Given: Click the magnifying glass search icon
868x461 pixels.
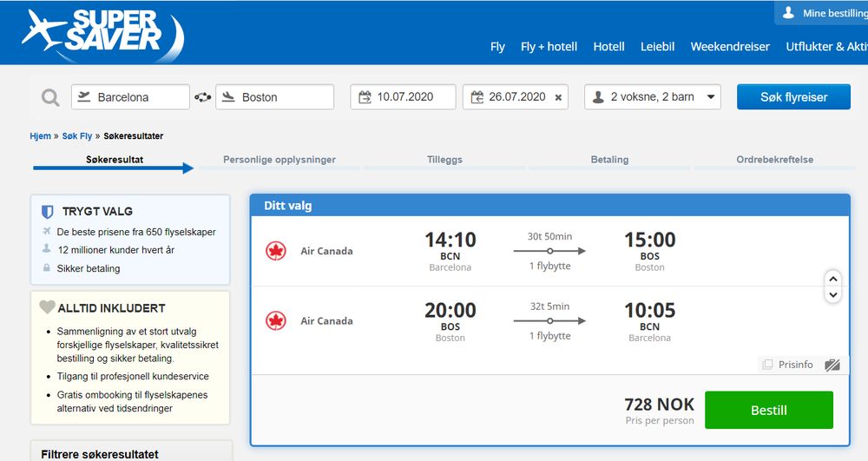Looking at the screenshot, I should pos(50,98).
